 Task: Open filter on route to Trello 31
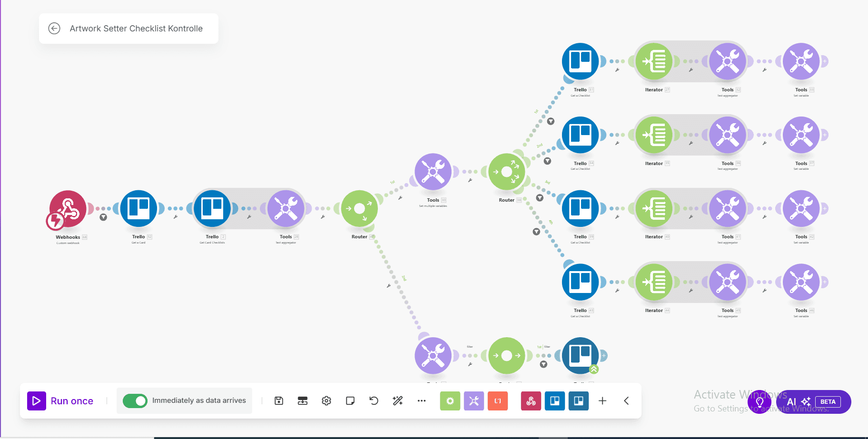[x=551, y=121]
